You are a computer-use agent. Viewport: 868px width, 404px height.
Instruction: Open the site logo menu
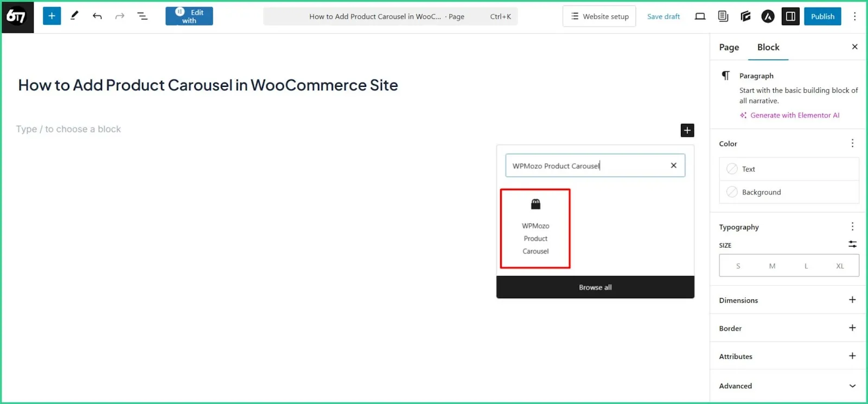tap(17, 17)
